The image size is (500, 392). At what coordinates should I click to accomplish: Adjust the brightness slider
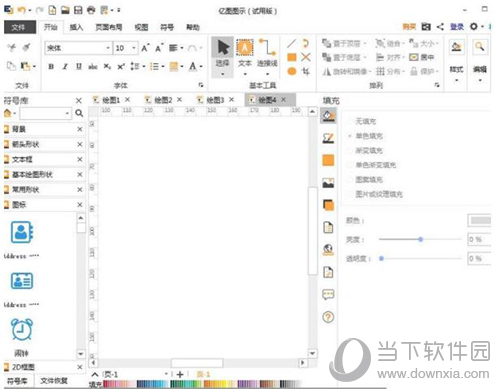tap(420, 239)
